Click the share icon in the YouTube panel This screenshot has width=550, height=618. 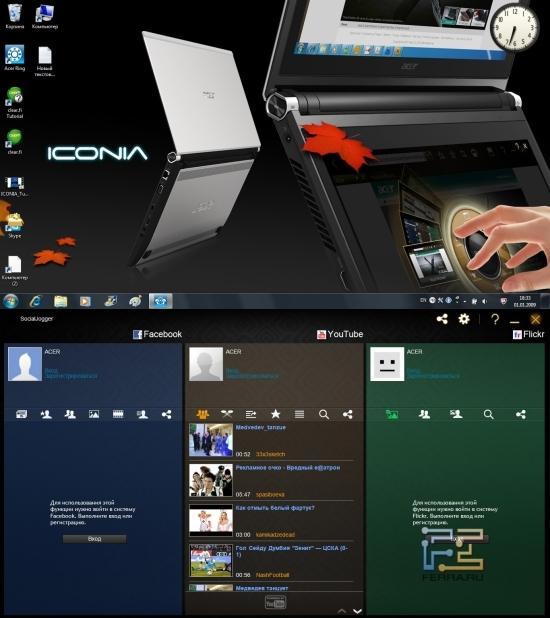click(347, 414)
